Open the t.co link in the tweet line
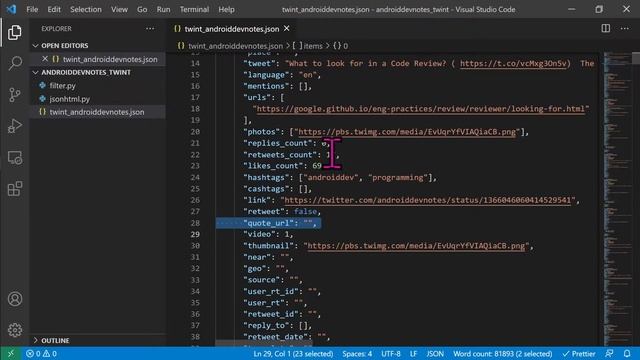The height and width of the screenshot is (360, 640). click(513, 63)
